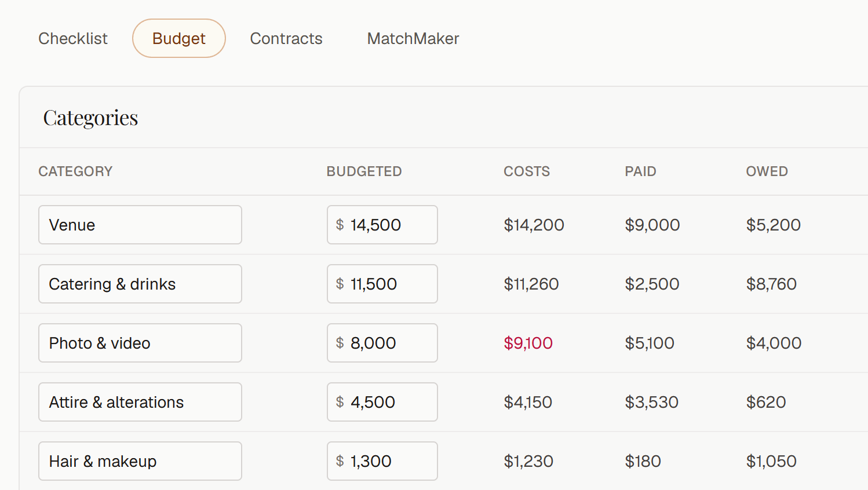The width and height of the screenshot is (868, 490).
Task: Select the Photo & video paid $5,100
Action: tap(650, 343)
